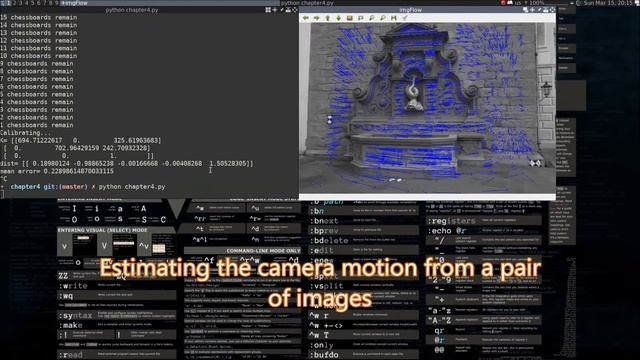
Task: Switch to workspace tag 3
Action: click(21, 3)
